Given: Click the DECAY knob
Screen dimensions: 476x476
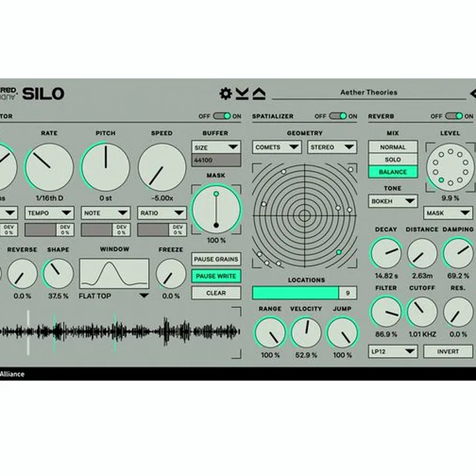Looking at the screenshot, I should point(386,253).
